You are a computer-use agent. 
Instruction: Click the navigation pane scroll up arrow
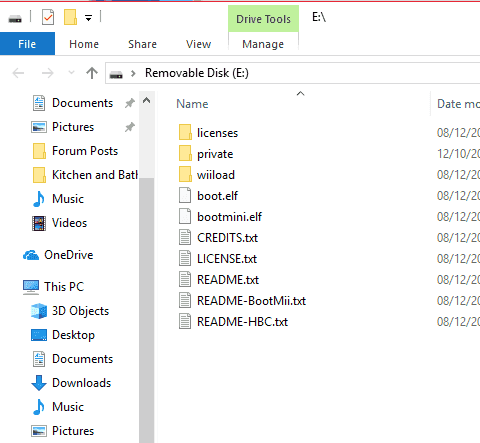click(x=147, y=100)
